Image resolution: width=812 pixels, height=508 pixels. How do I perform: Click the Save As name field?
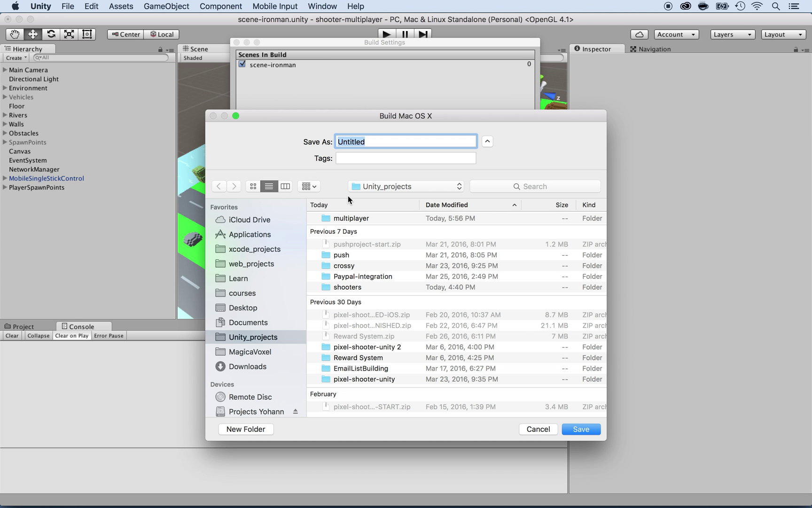point(406,142)
